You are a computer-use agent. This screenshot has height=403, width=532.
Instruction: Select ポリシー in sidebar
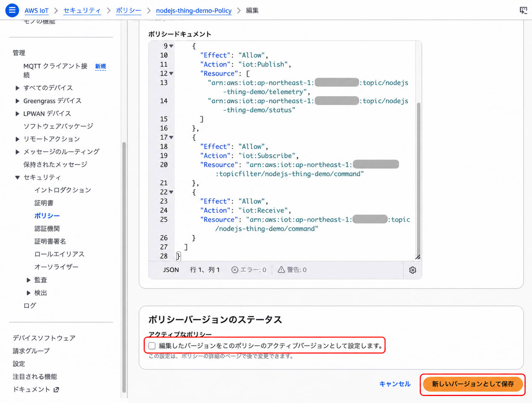(47, 216)
